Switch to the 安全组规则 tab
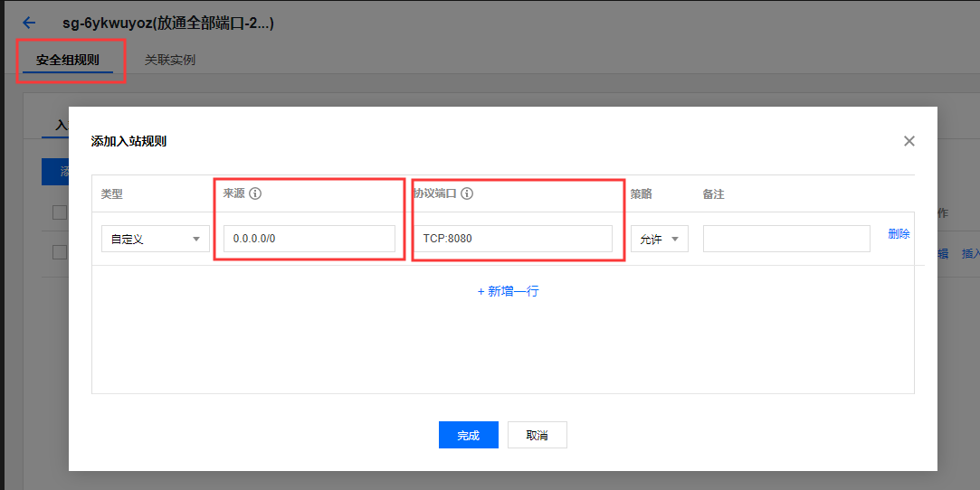 coord(68,60)
